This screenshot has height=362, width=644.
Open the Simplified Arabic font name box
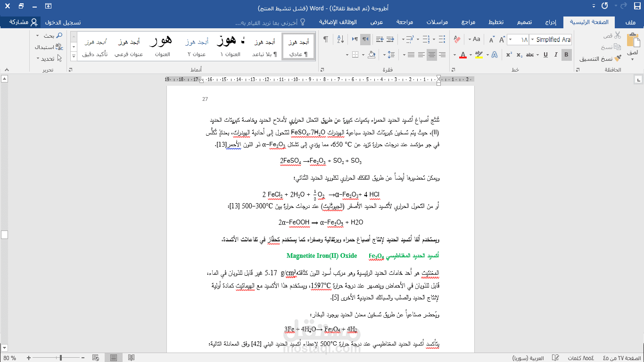click(550, 40)
